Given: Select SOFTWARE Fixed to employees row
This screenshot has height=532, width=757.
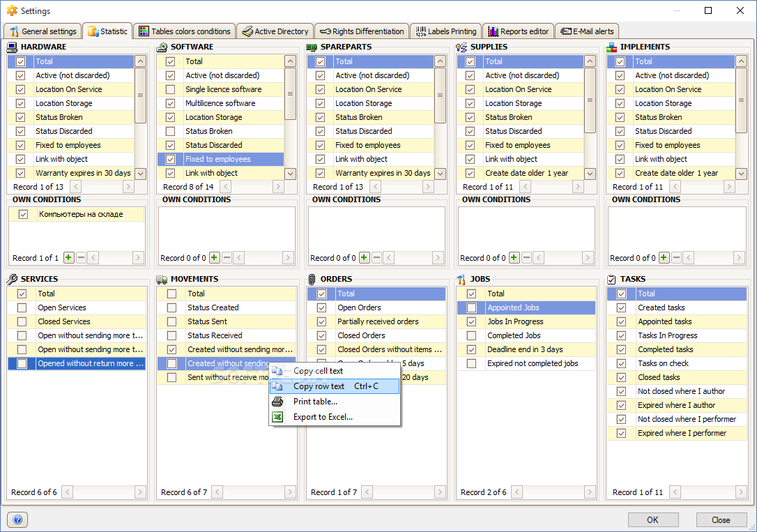Looking at the screenshot, I should (221, 159).
